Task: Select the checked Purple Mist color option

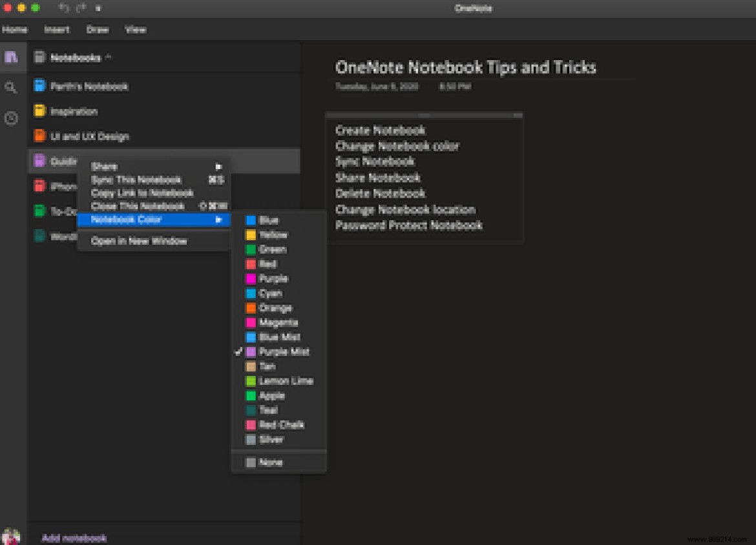Action: click(x=284, y=352)
